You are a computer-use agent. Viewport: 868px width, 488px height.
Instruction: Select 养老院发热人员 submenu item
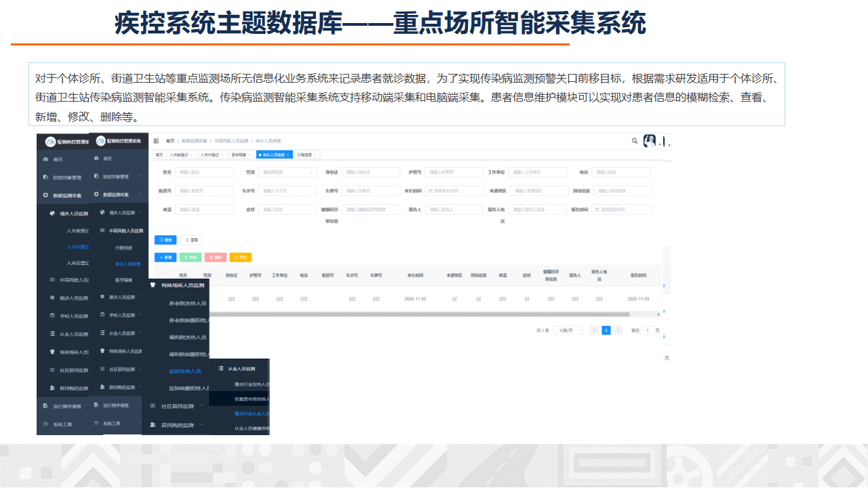[x=188, y=303]
